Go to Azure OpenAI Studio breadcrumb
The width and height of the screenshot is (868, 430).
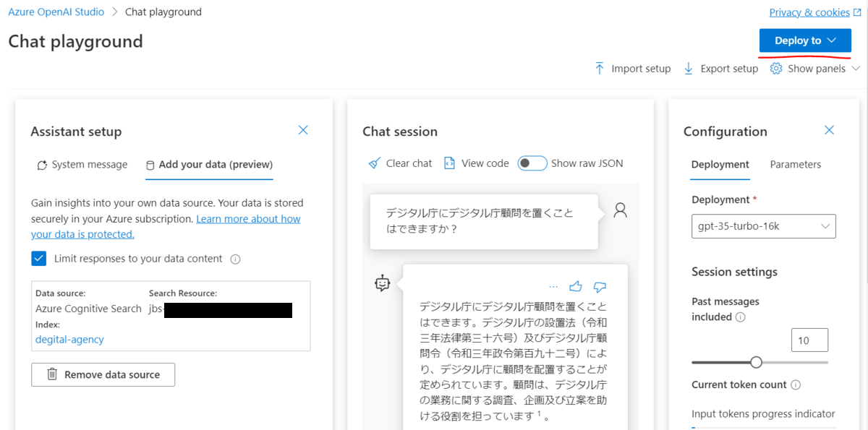(56, 12)
